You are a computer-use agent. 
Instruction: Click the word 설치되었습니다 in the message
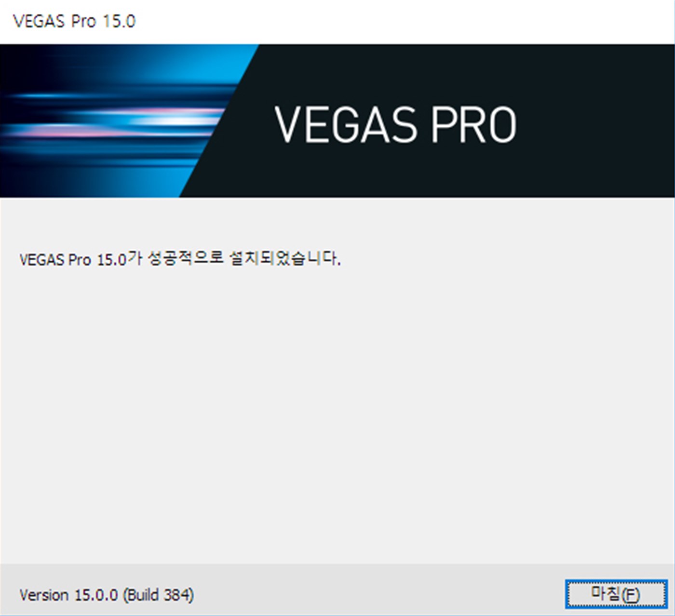[285, 258]
